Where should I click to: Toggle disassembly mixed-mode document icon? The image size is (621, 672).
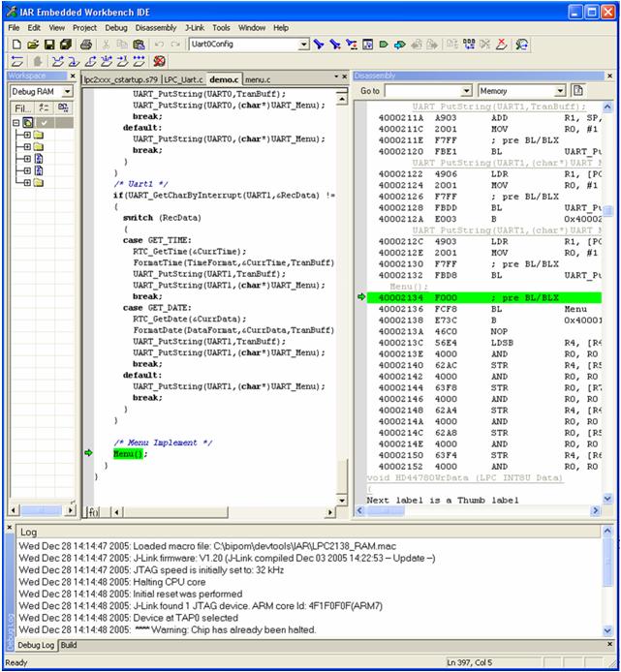pyautogui.click(x=578, y=90)
